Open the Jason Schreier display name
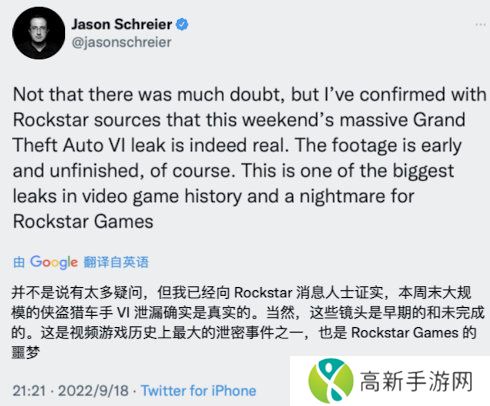 122,24
